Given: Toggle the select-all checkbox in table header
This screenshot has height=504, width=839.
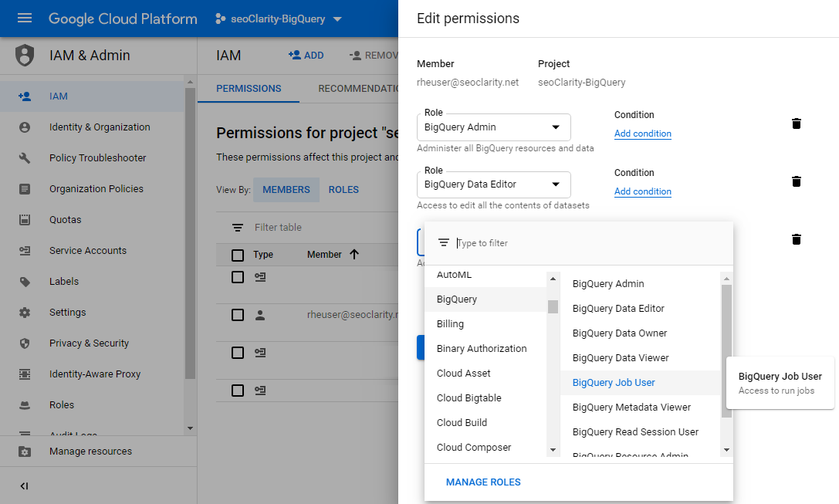Looking at the screenshot, I should [x=238, y=255].
